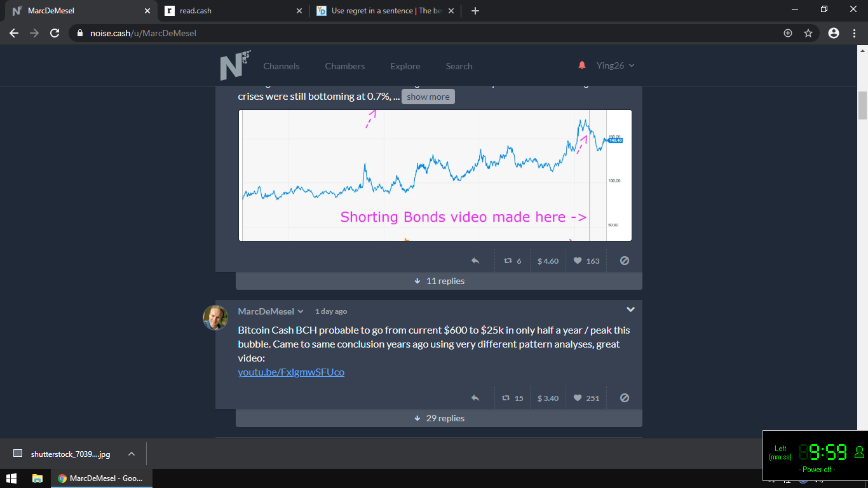Reply to the Shorting Bonds chart post
Image resolution: width=868 pixels, height=488 pixels.
475,261
